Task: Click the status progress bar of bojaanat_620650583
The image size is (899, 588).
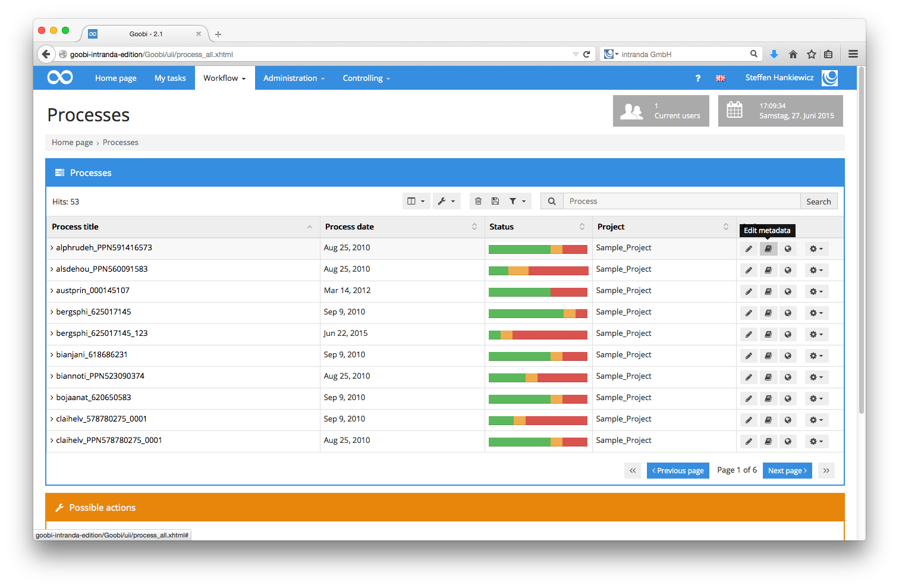Action: pos(537,398)
